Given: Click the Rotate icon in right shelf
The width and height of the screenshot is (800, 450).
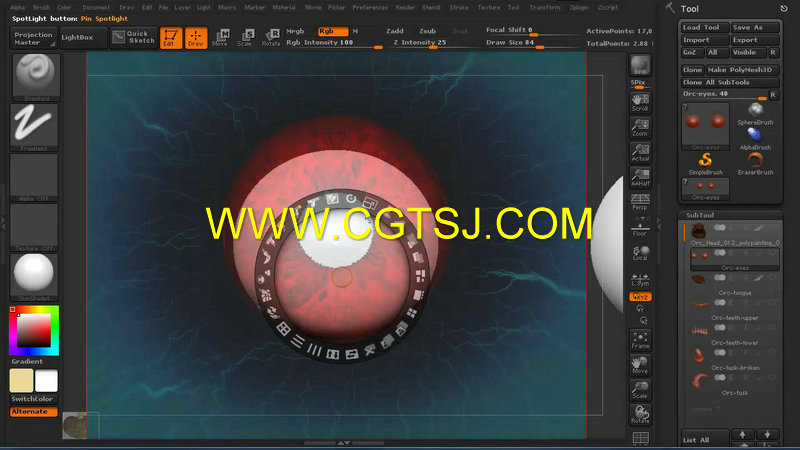Looking at the screenshot, I should pyautogui.click(x=640, y=415).
